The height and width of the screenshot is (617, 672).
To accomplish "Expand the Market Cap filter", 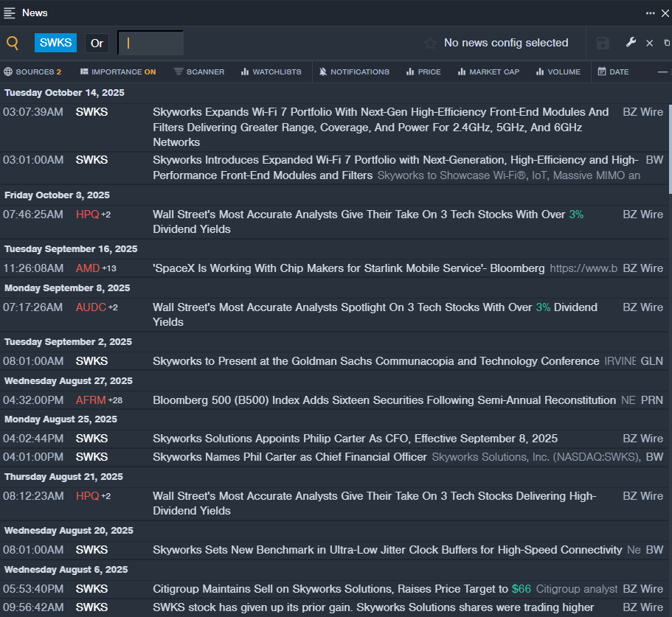I will tap(488, 72).
